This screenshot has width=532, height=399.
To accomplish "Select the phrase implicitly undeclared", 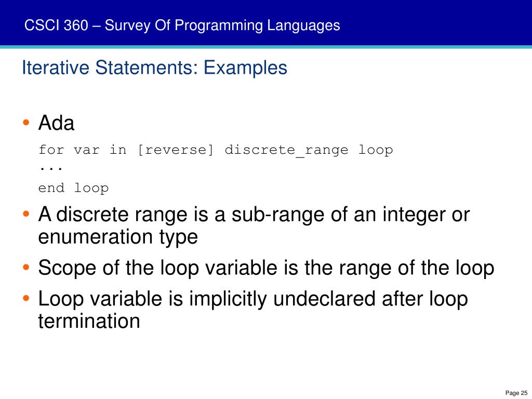I will [x=283, y=299].
